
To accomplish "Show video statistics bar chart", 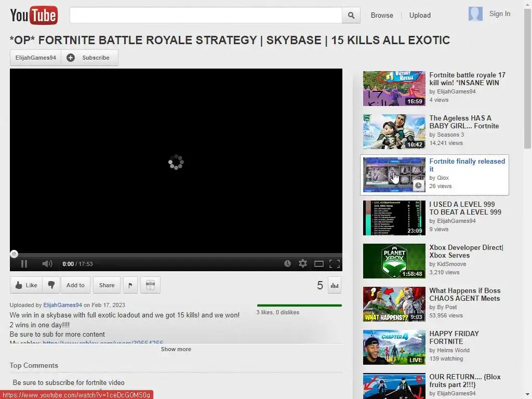I will [335, 285].
